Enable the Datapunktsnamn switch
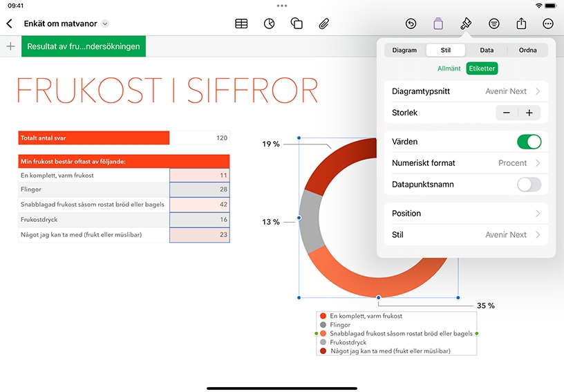This screenshot has width=564, height=392. click(x=529, y=185)
